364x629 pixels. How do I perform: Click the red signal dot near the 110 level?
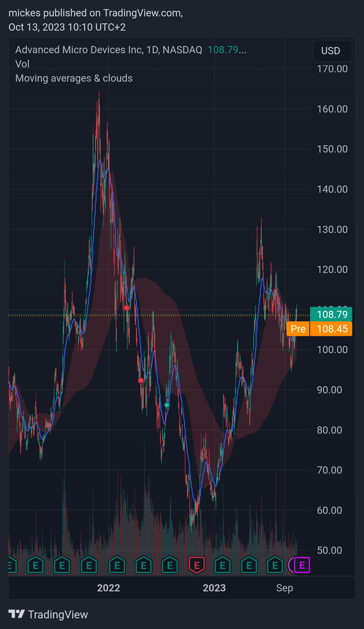(x=127, y=308)
